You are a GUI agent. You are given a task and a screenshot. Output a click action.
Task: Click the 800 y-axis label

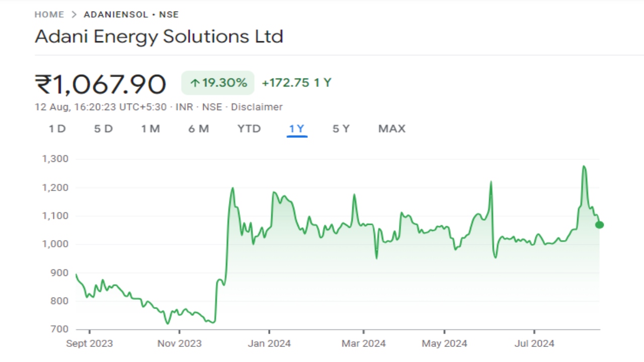click(x=58, y=301)
